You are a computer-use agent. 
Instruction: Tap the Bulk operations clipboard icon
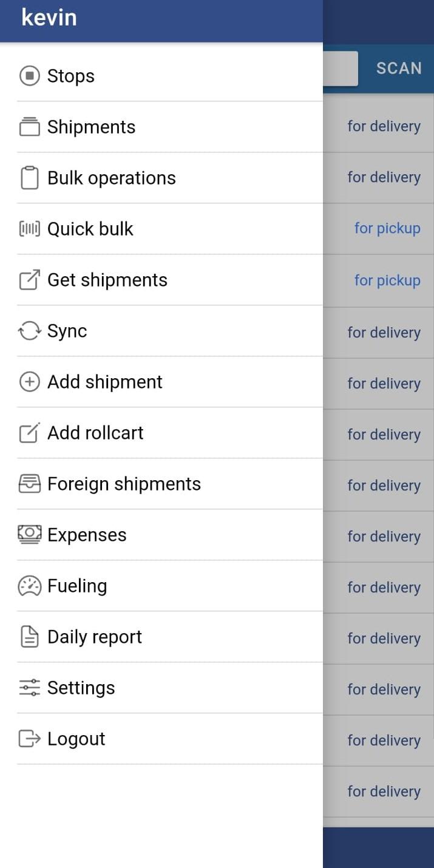point(30,178)
